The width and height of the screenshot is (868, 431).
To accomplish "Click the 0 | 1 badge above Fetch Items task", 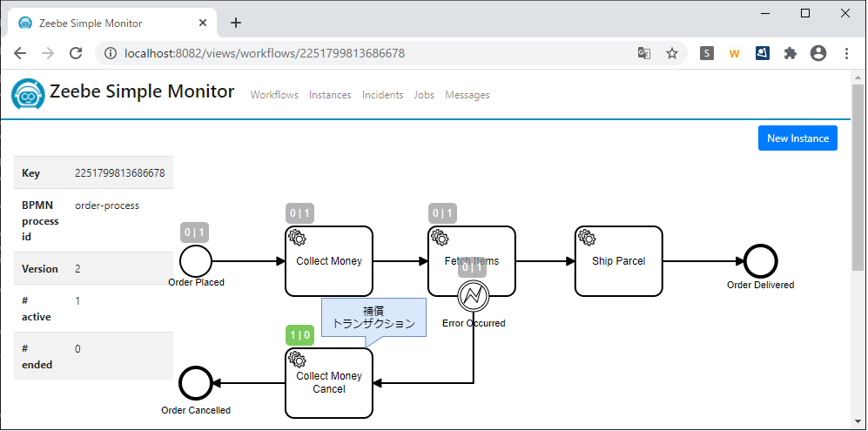I will coord(442,213).
